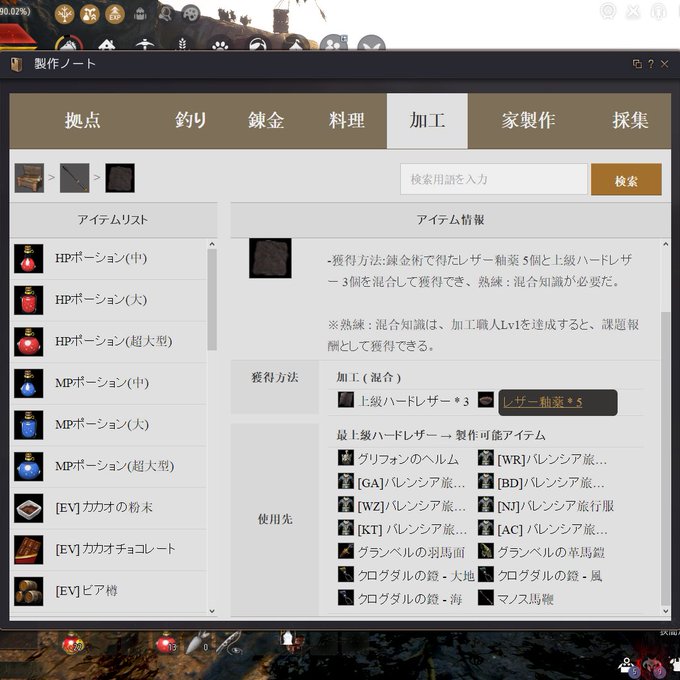The width and height of the screenshot is (680, 680).
Task: Click the 製作ノート help question mark
Action: point(651,64)
